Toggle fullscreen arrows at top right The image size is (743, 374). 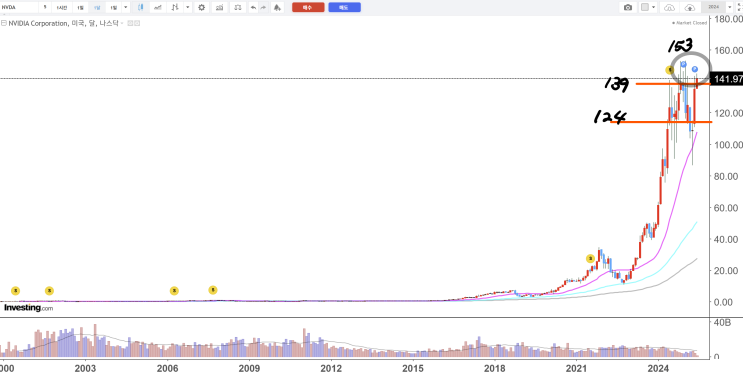(x=739, y=8)
